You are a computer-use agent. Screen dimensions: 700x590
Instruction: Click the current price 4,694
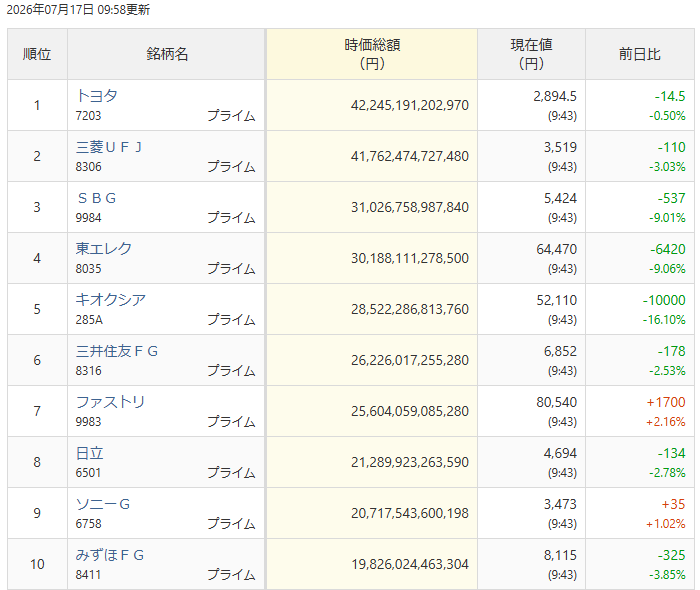point(560,453)
